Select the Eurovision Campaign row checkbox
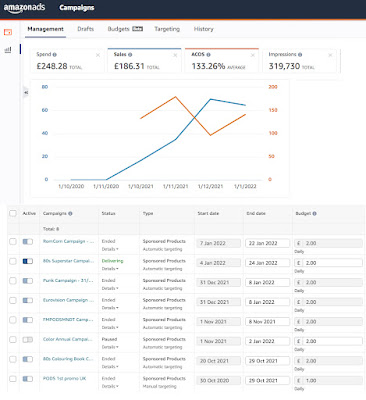 (x=13, y=300)
